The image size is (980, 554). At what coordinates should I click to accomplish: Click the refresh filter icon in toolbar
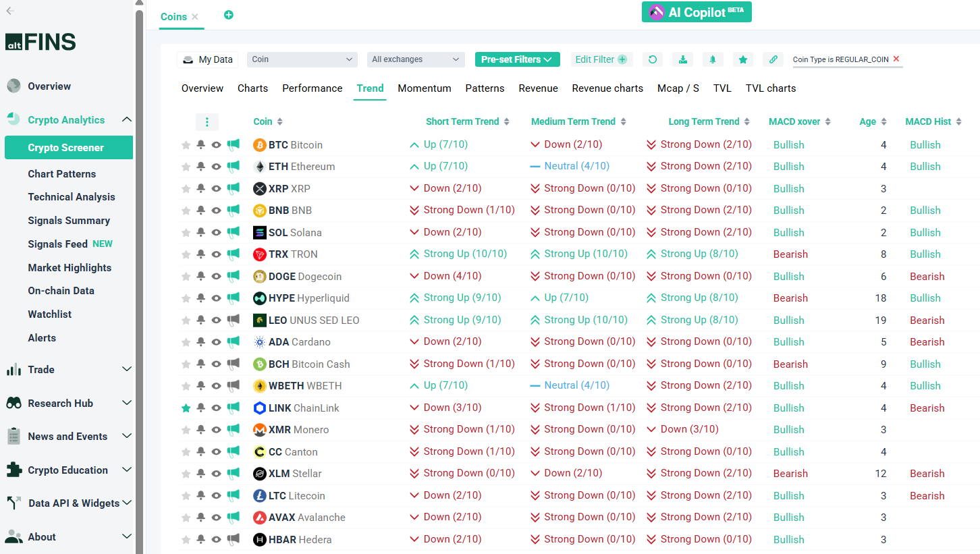(x=652, y=59)
